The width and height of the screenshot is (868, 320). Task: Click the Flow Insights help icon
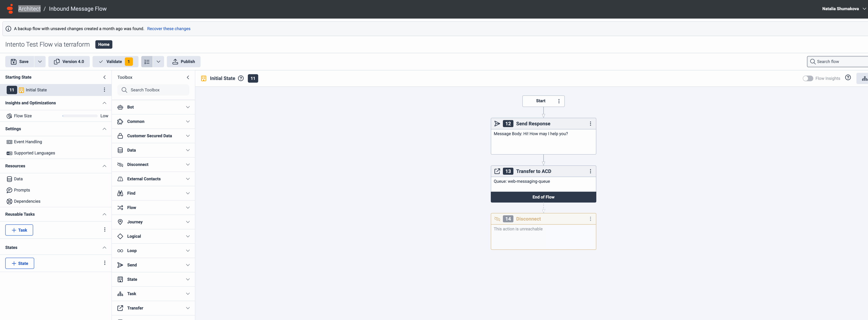click(848, 78)
